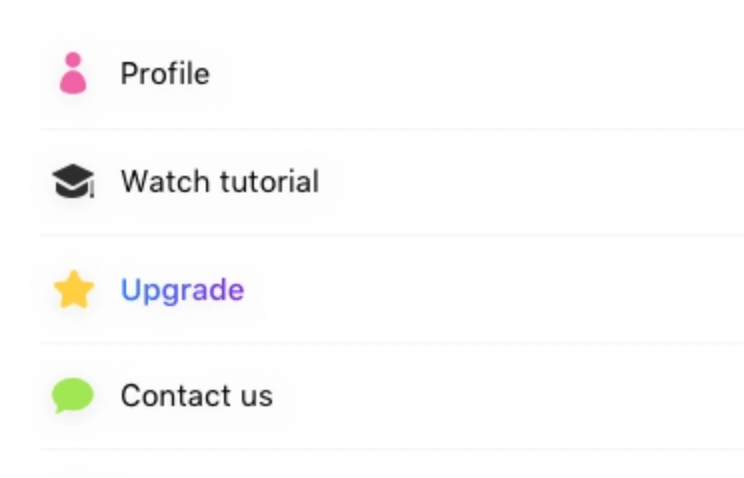Message support via the chat bubble icon
The width and height of the screenshot is (744, 478).
click(x=73, y=396)
